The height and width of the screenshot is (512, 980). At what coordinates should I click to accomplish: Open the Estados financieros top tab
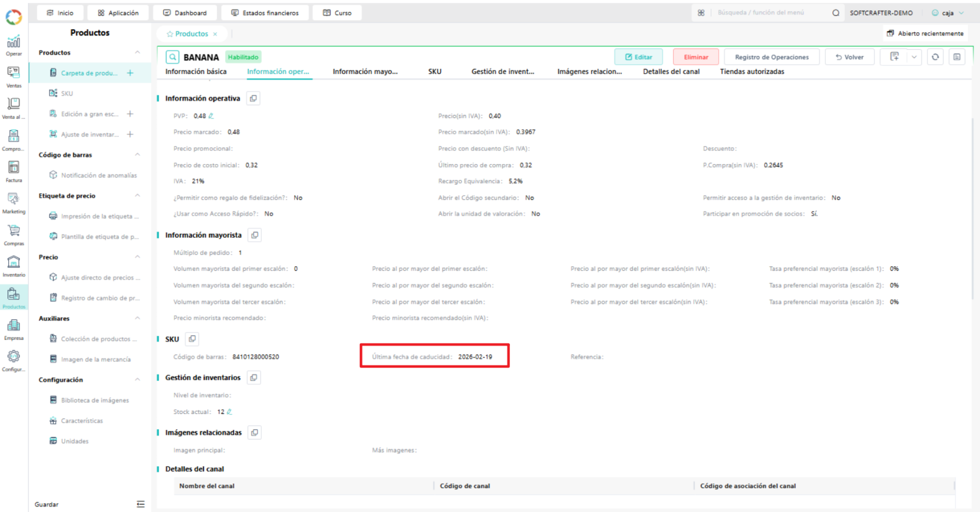tap(265, 13)
